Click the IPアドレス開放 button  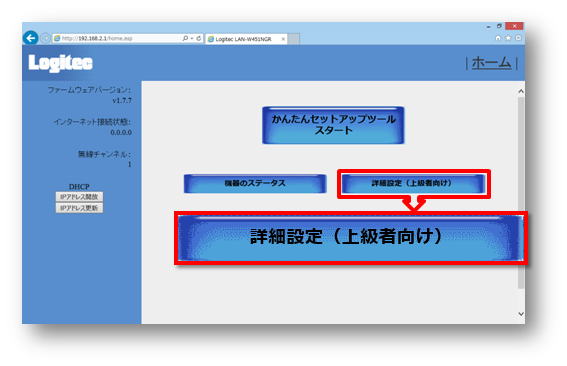[x=79, y=197]
